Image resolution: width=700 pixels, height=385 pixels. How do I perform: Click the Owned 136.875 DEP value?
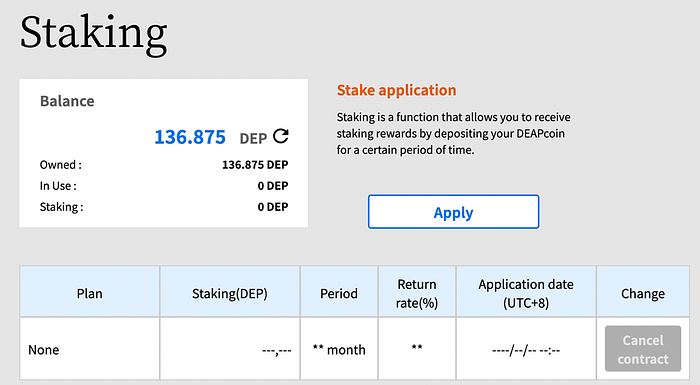[255, 165]
